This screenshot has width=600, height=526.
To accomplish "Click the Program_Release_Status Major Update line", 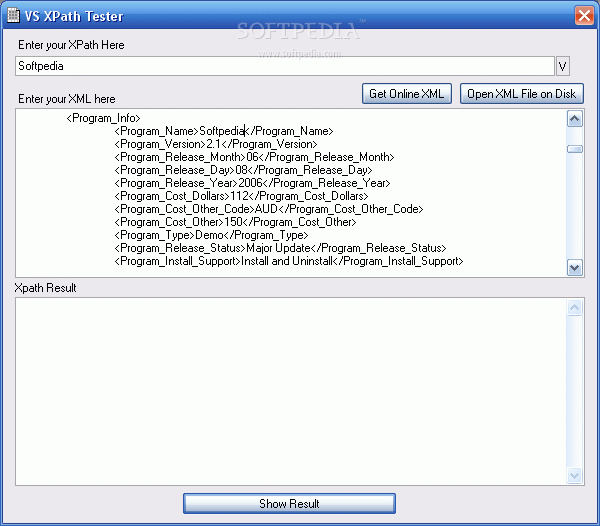I will (x=280, y=248).
